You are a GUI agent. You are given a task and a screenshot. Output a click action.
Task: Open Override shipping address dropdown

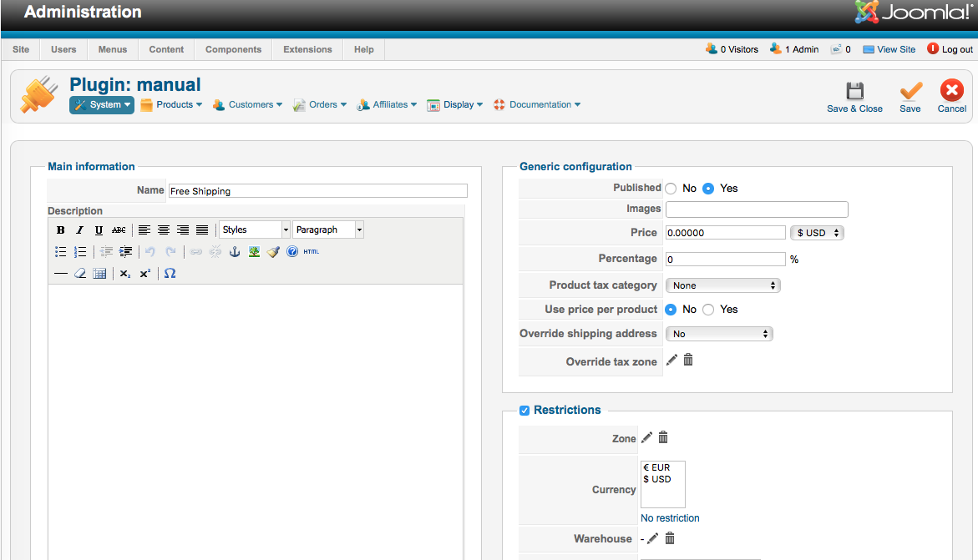pos(719,335)
